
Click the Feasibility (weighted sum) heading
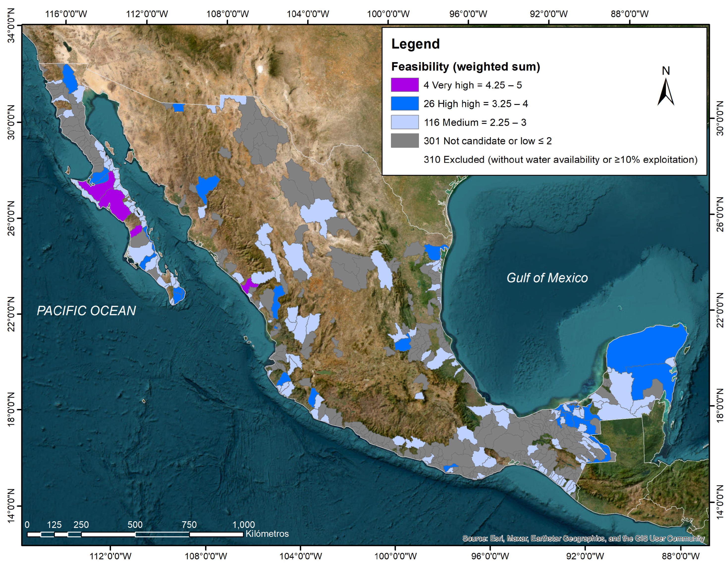pyautogui.click(x=465, y=67)
